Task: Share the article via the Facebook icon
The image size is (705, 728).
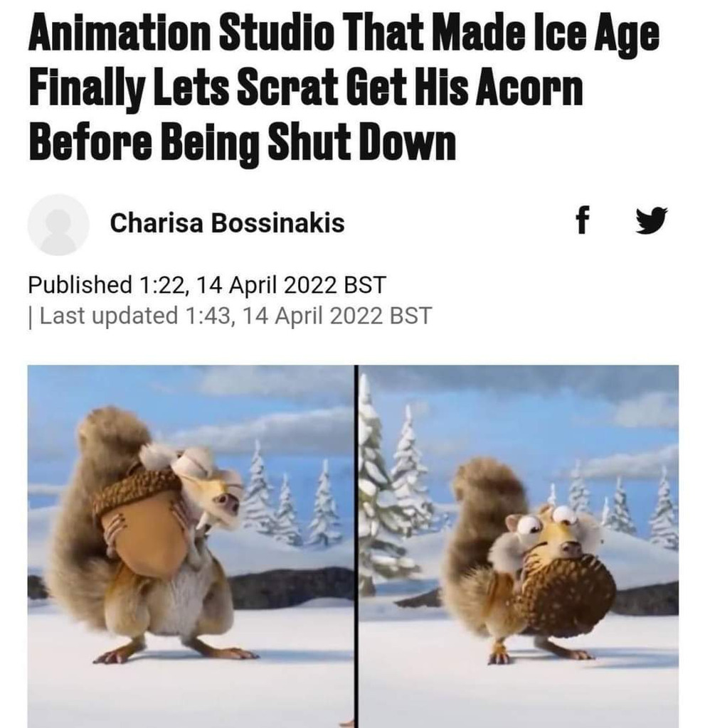Action: tap(583, 220)
